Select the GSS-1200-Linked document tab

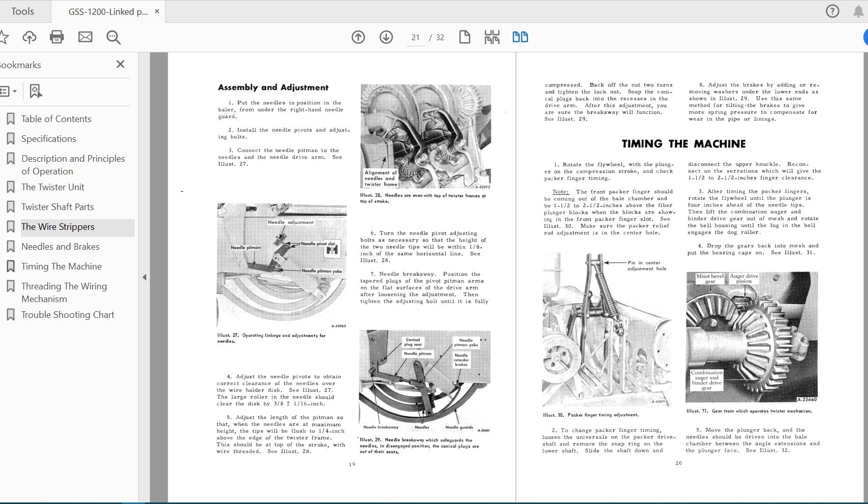(x=108, y=11)
